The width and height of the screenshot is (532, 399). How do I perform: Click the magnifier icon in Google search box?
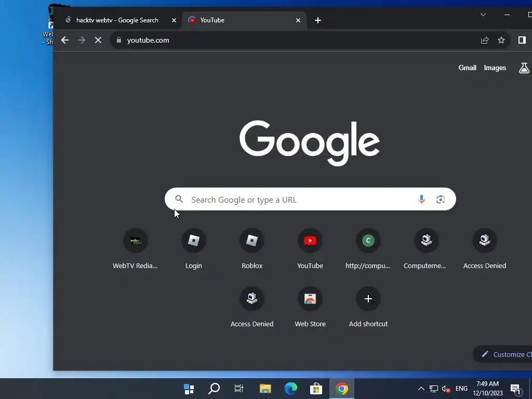point(179,199)
